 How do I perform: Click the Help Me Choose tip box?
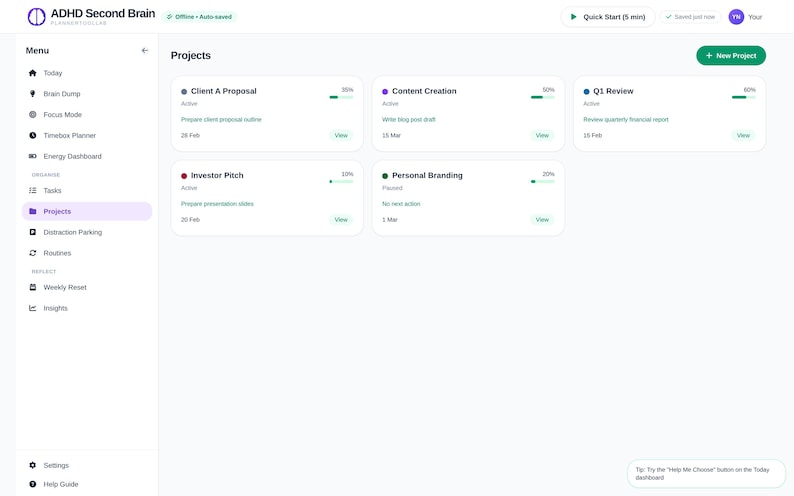click(x=706, y=474)
